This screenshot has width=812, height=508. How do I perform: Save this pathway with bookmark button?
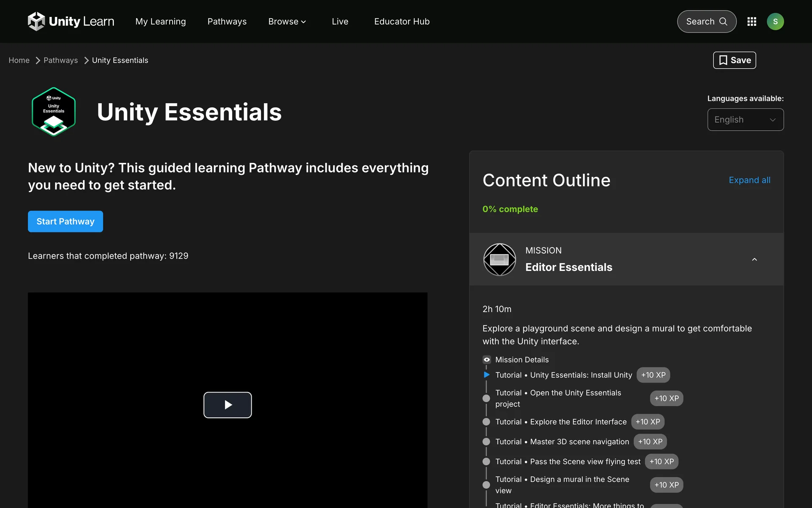735,60
